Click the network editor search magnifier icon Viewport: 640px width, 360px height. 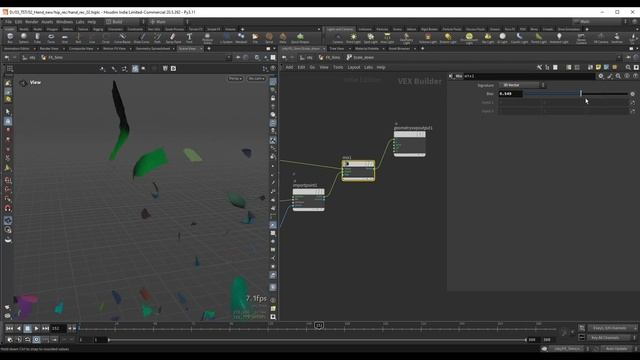point(628,67)
